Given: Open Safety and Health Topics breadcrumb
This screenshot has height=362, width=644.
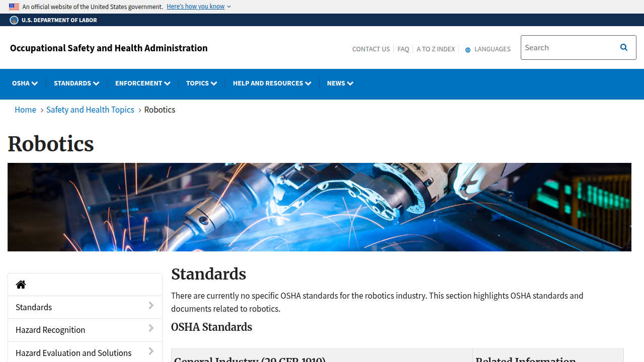Looking at the screenshot, I should 90,110.
